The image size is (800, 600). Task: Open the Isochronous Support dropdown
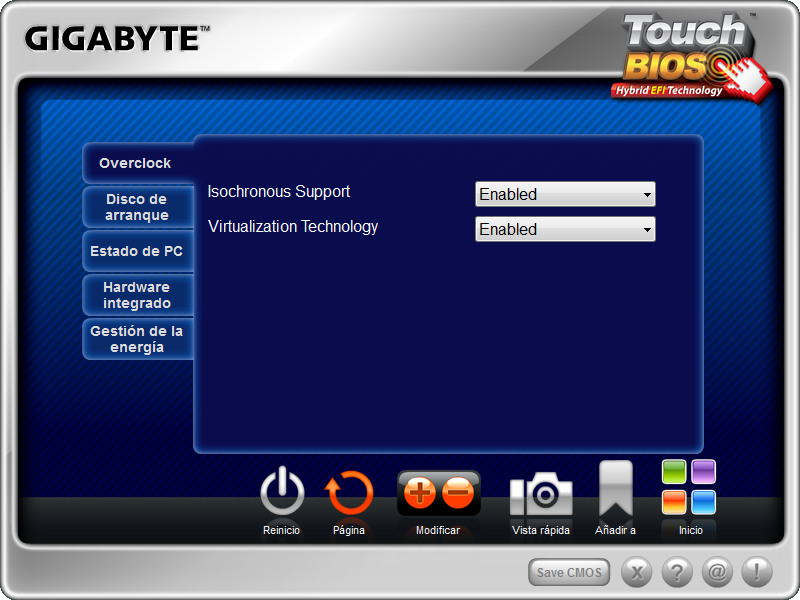point(565,194)
